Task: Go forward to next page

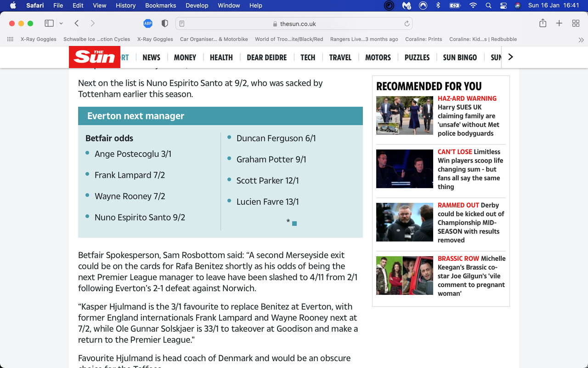Action: (x=92, y=23)
